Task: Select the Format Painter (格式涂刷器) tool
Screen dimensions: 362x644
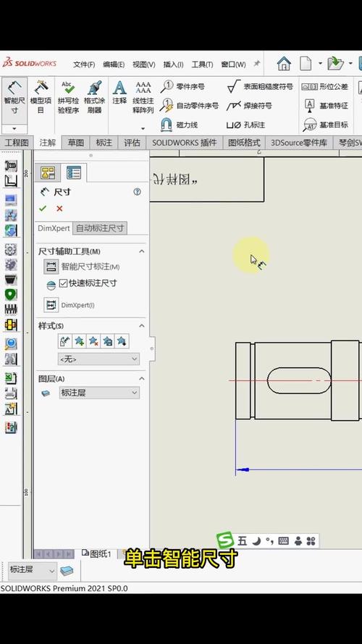Action: point(94,97)
